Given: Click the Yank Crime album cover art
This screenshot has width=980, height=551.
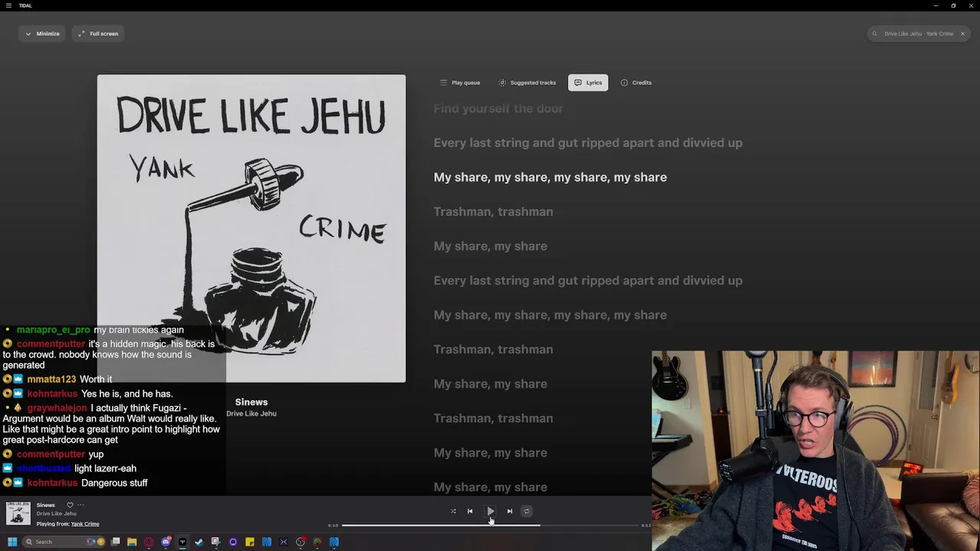Looking at the screenshot, I should pos(251,228).
